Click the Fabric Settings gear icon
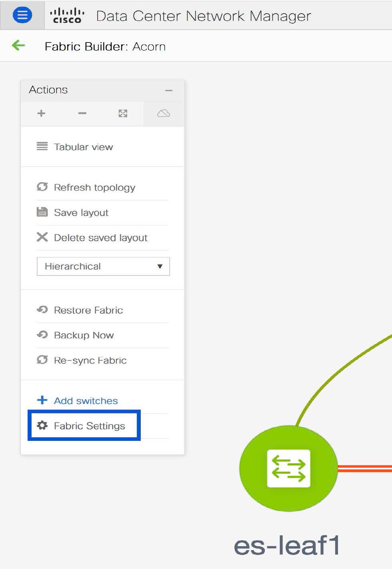Viewport: 392px width, 569px height. click(42, 425)
